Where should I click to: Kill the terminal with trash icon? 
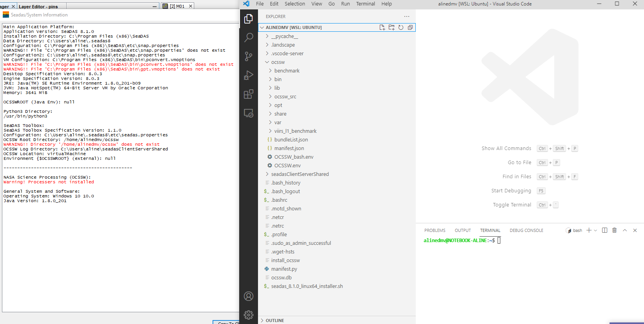point(615,230)
